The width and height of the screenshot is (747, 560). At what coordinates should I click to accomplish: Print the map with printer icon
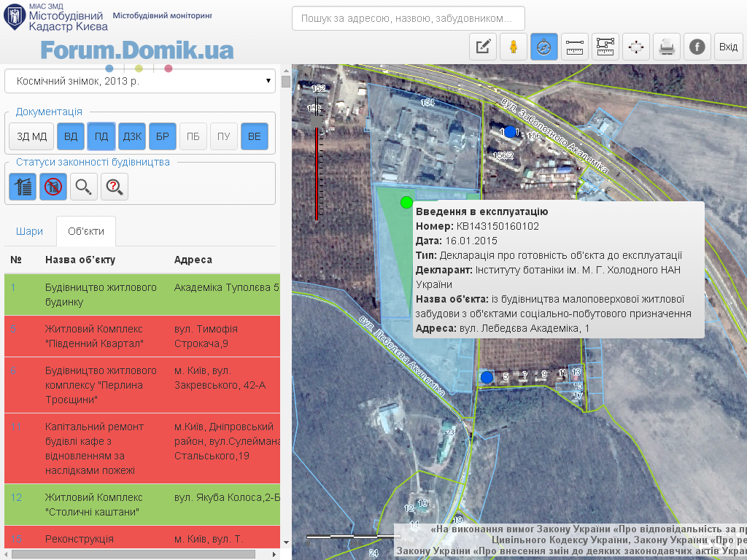coord(667,47)
